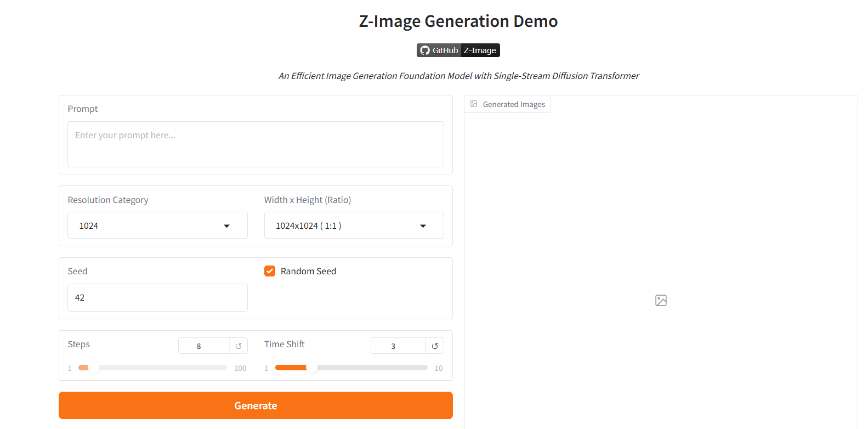Click the image placeholder icon in the output area
The height and width of the screenshot is (429, 868).
click(x=661, y=300)
